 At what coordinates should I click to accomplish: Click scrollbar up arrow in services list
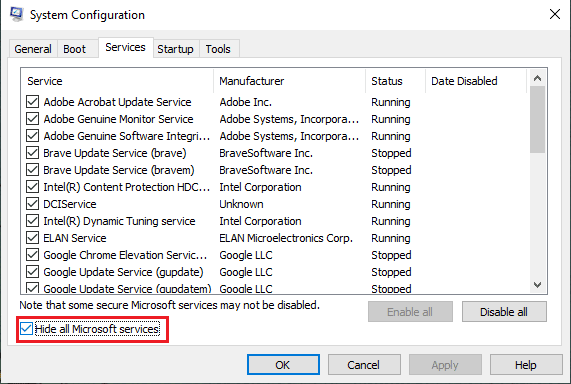coord(537,78)
